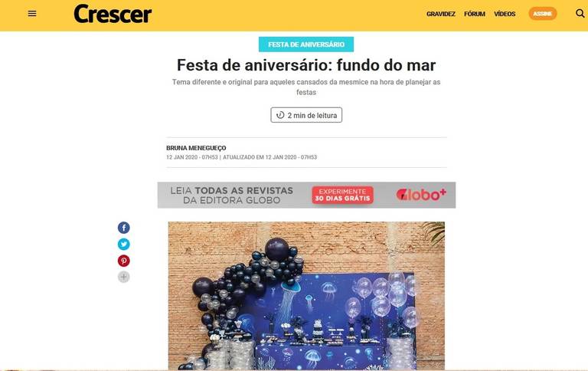Click the Crescer logo
Image resolution: width=588 pixels, height=371 pixels.
(x=113, y=14)
